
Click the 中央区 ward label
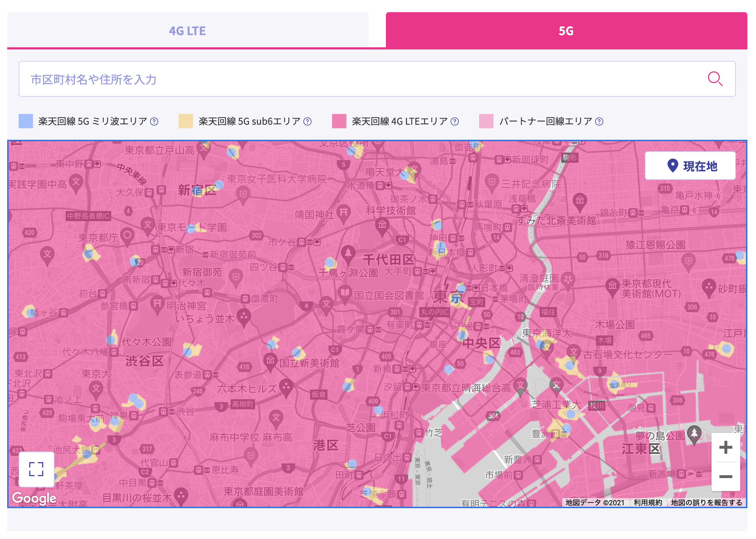point(481,343)
